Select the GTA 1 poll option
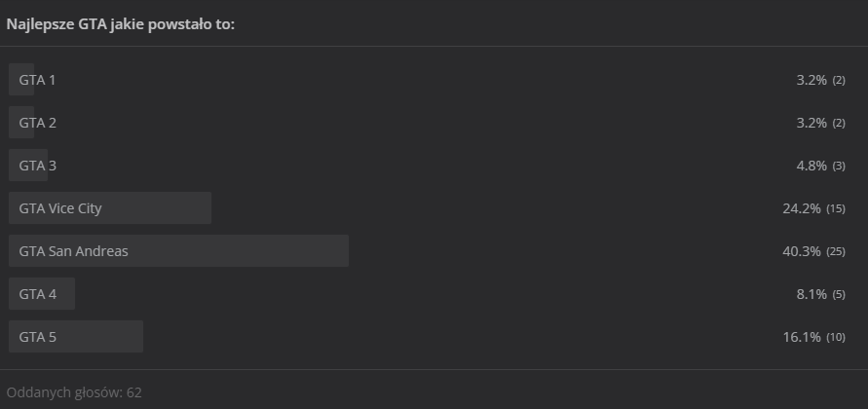The width and height of the screenshot is (868, 409). point(37,80)
